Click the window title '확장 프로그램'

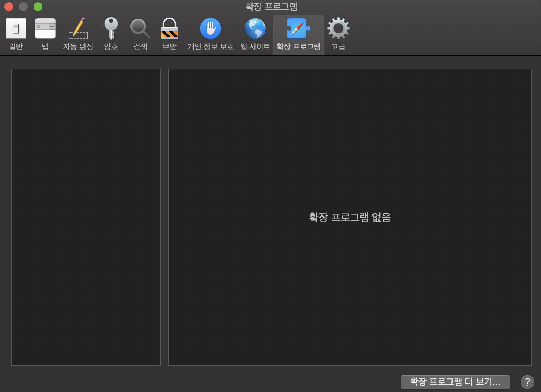tap(271, 7)
